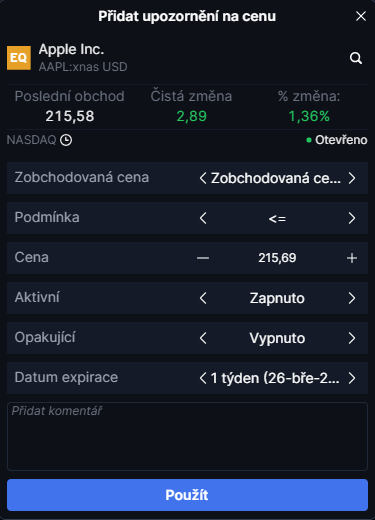375x520 pixels.
Task: Toggle Aktivní with the right arrow
Action: tap(352, 298)
